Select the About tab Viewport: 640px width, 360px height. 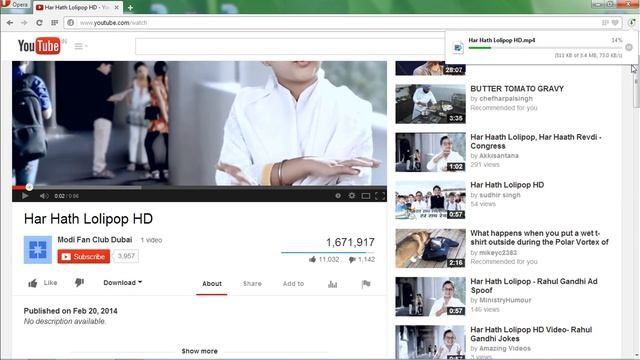click(x=212, y=284)
